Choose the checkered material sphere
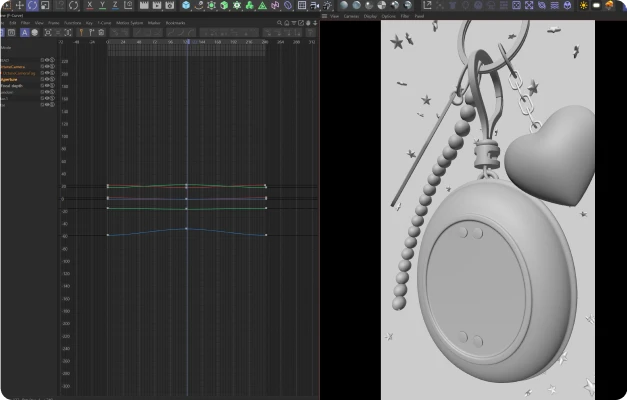Viewport: 627px width, 400px height. [x=382, y=5]
